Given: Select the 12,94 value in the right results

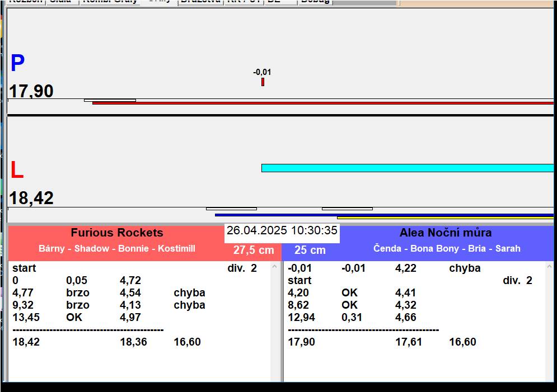Looking at the screenshot, I should (x=301, y=318).
